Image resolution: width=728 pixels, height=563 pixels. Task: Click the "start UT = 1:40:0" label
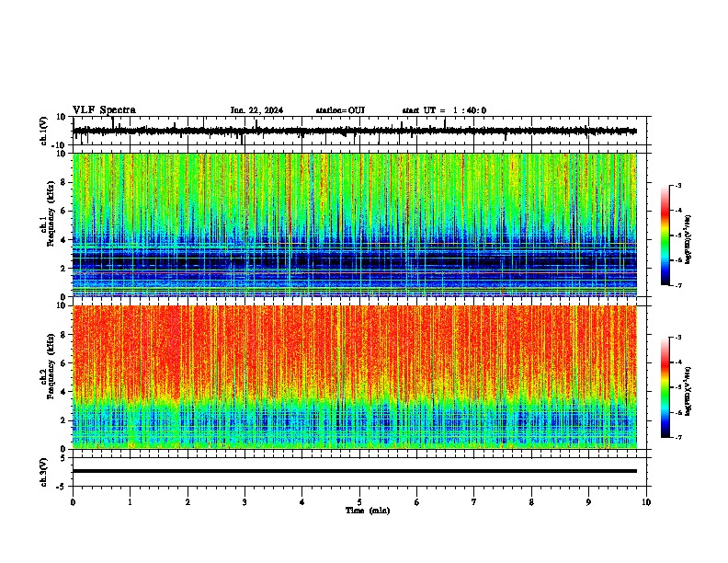[444, 110]
